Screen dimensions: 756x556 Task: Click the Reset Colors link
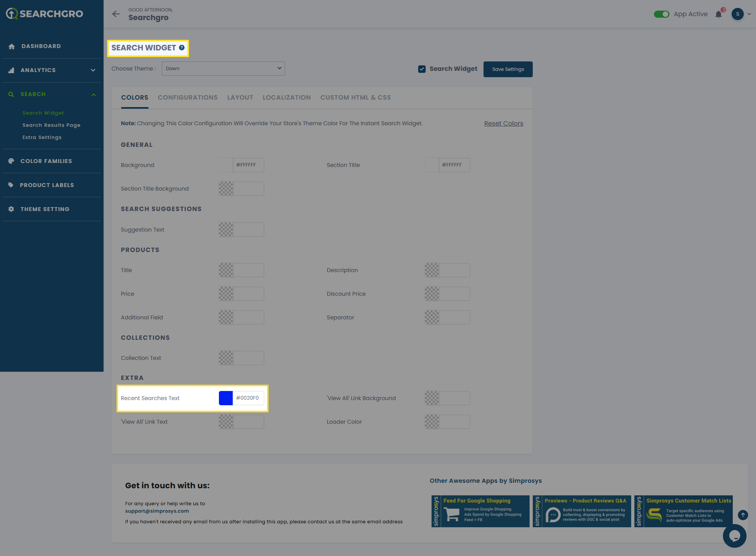[503, 124]
